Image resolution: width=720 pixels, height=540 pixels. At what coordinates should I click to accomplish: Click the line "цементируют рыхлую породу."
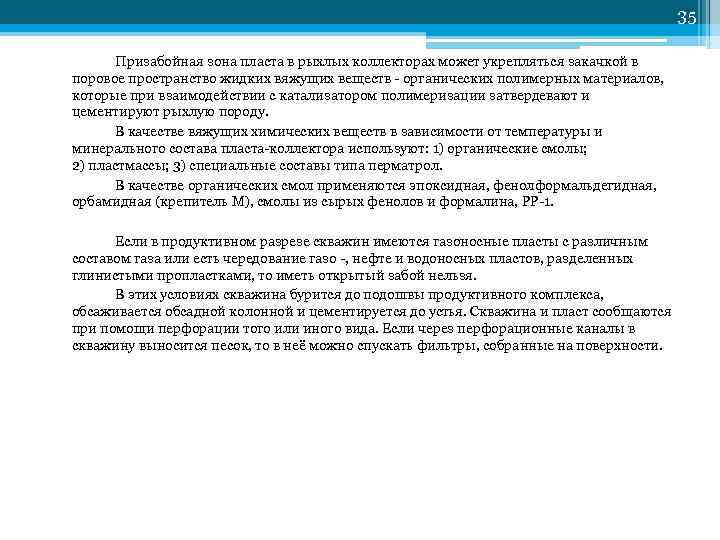pos(170,112)
